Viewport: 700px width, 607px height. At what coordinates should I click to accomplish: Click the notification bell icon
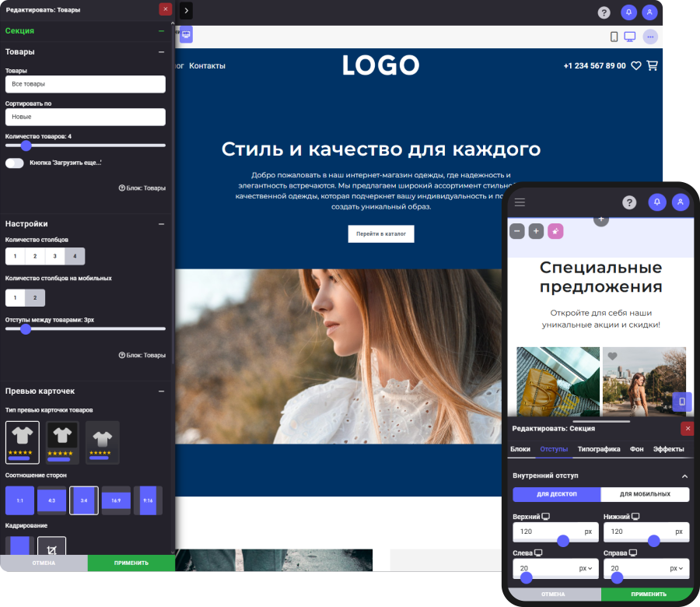coord(629,12)
